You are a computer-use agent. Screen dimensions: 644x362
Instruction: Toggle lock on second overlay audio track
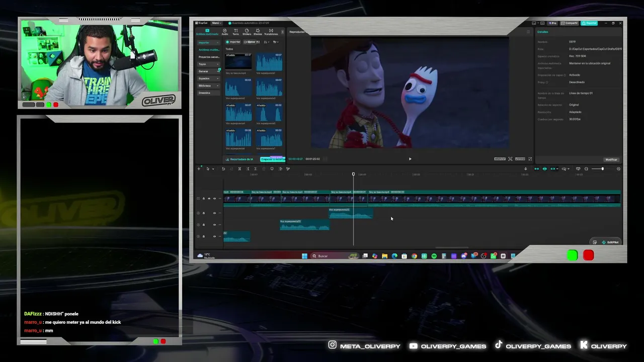(x=204, y=225)
